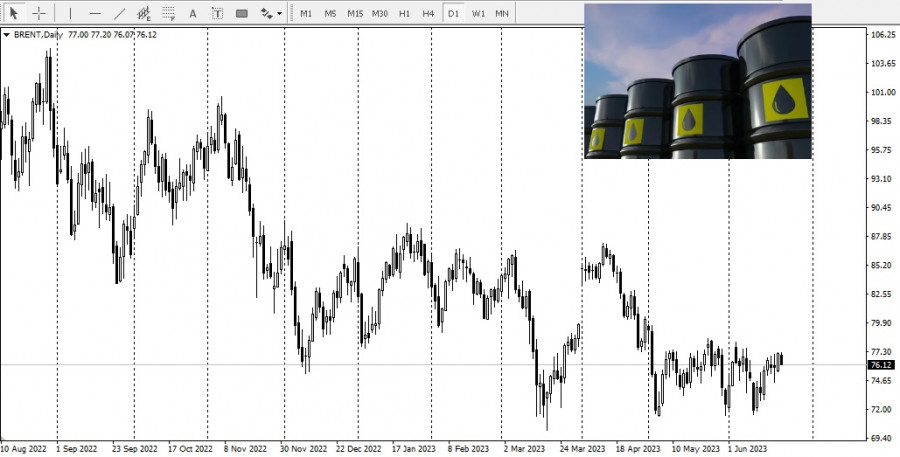Click the 76.12 current price tag
900x457 pixels.
tap(881, 365)
